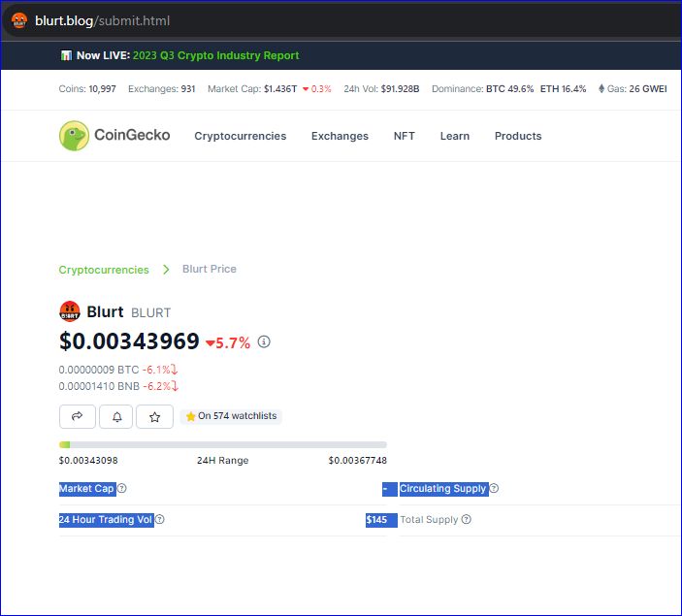This screenshot has width=682, height=616.
Task: Click the Circulating Supply label
Action: point(442,489)
